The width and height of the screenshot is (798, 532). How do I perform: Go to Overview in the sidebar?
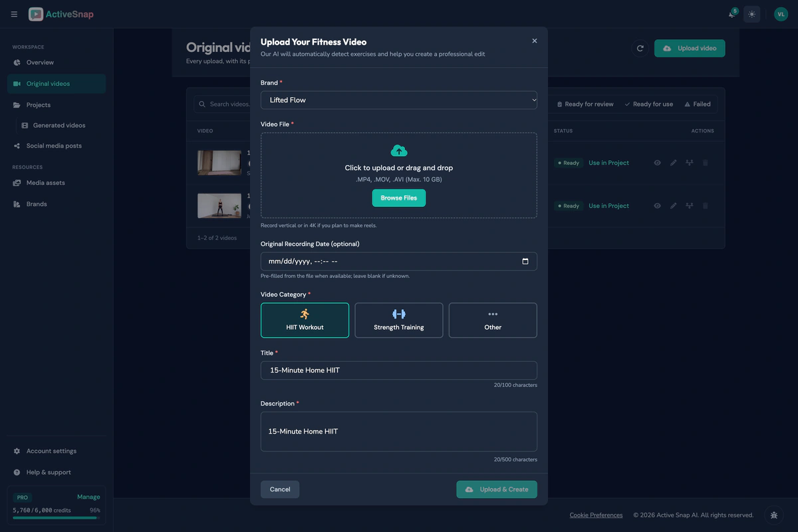coord(57,63)
